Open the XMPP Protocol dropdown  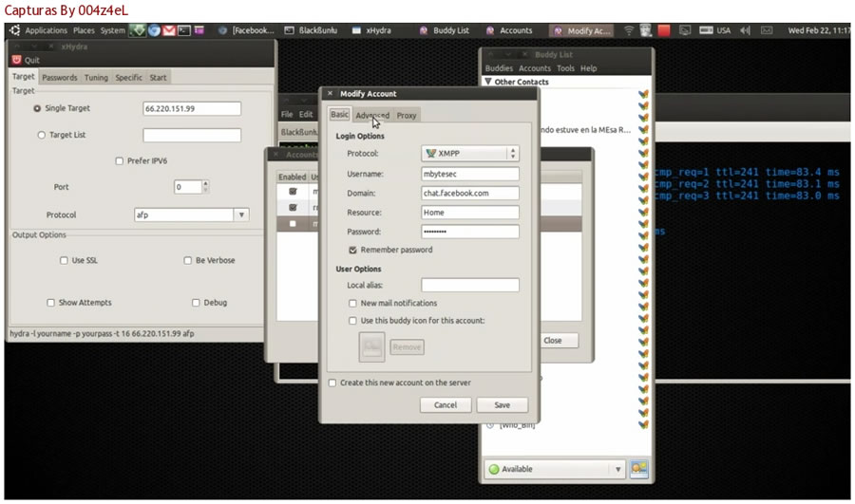[x=470, y=154]
